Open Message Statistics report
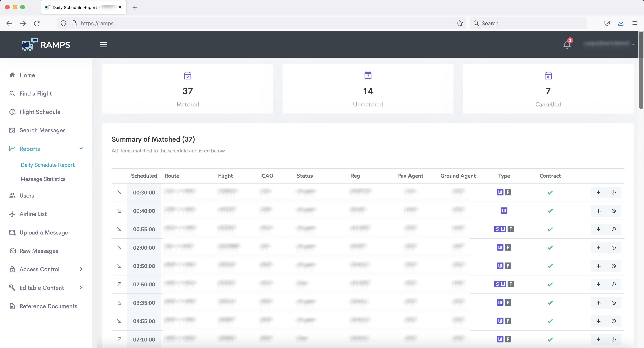 [x=43, y=179]
